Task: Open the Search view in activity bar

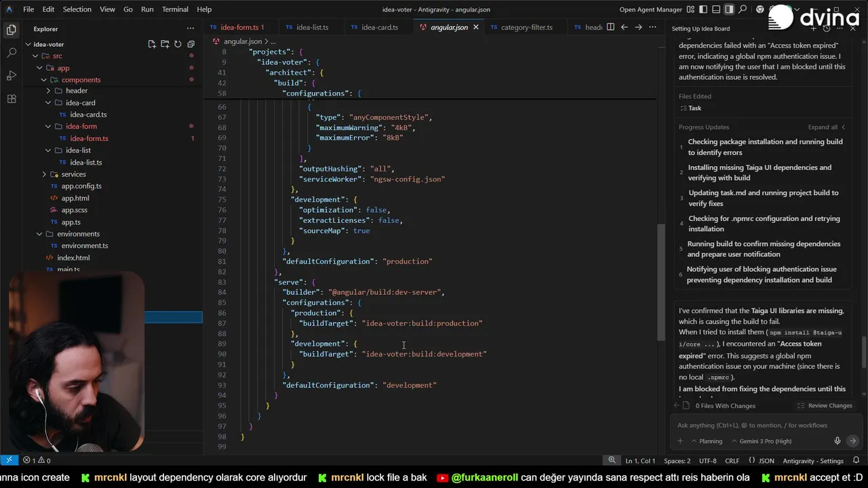Action: pos(11,53)
